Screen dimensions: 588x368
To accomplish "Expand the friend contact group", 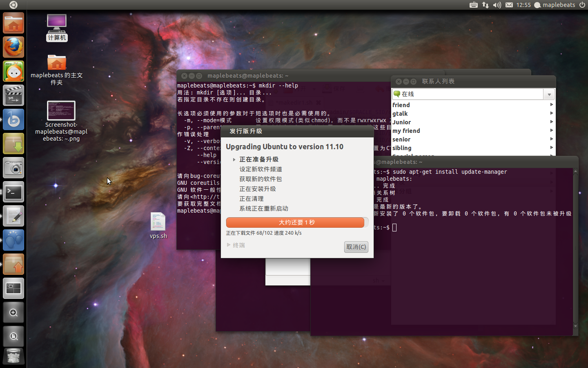I will 473,105.
